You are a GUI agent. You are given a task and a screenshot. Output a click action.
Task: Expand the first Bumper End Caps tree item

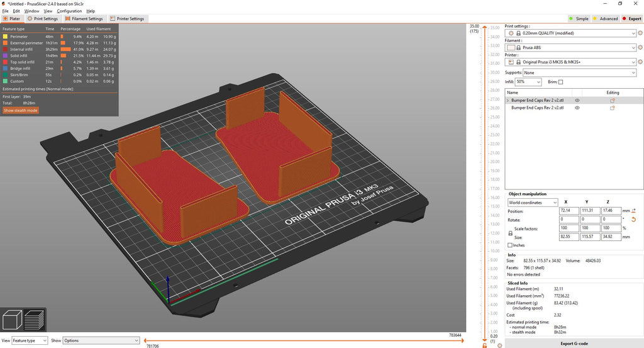(x=508, y=100)
